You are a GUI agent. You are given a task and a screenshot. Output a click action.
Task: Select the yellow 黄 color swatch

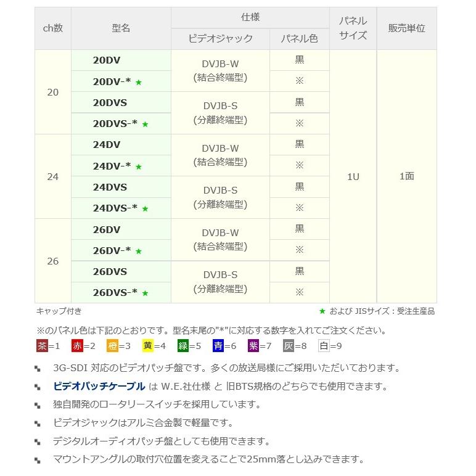(147, 345)
